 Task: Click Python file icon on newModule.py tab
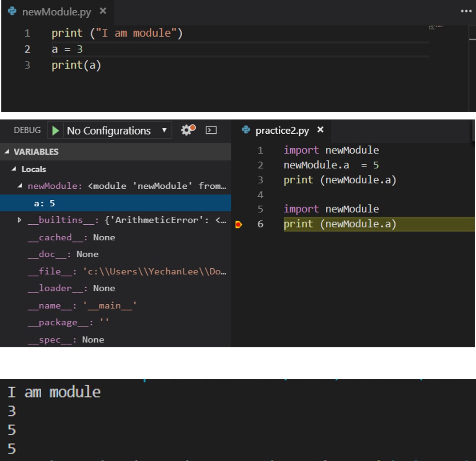pos(12,11)
